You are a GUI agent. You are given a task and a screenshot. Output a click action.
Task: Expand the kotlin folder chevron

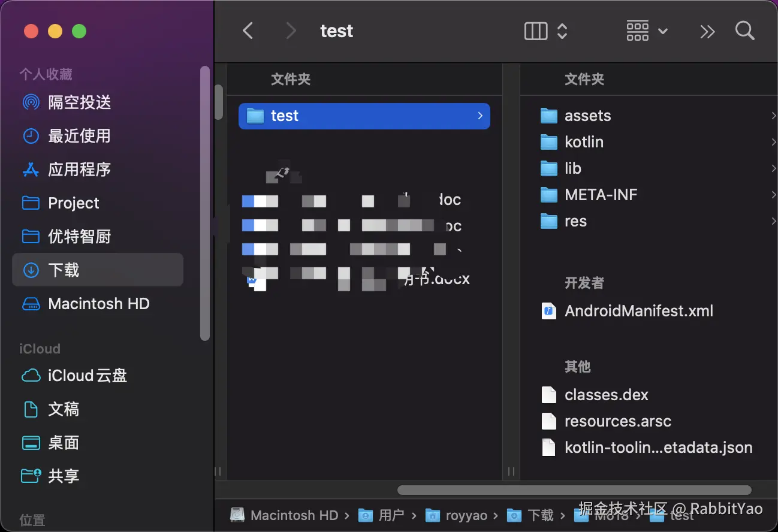(x=774, y=142)
